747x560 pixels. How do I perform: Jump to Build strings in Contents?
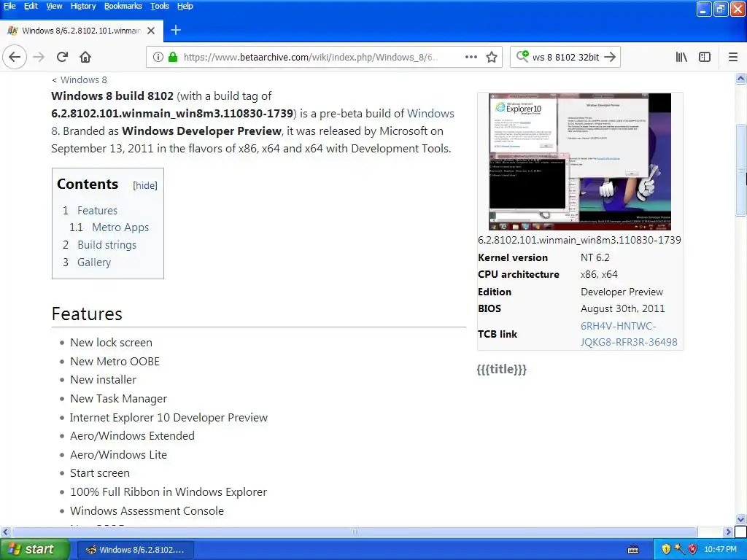pos(107,245)
